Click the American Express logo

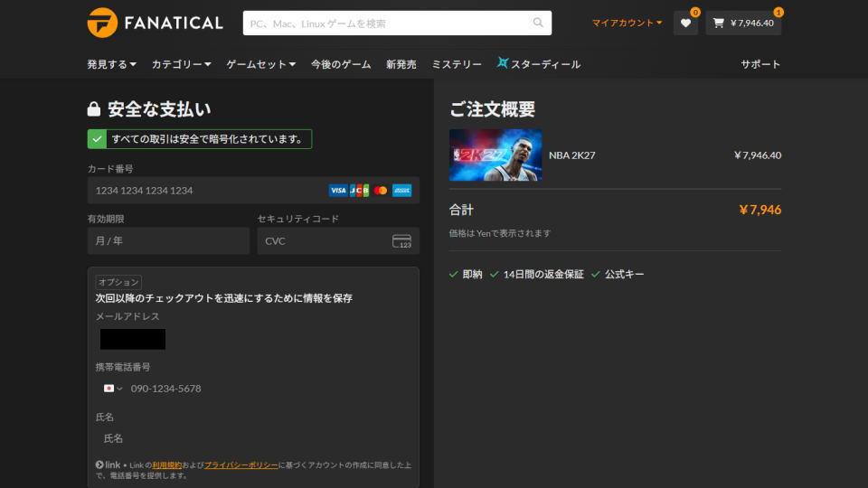401,191
